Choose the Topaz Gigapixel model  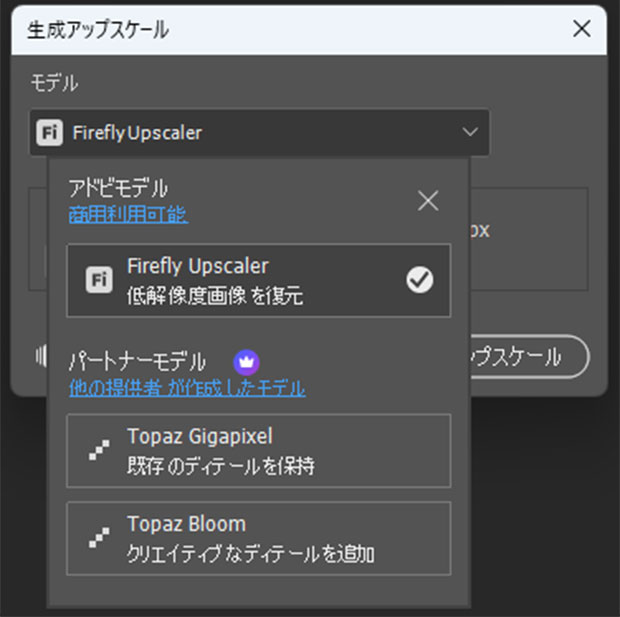(258, 450)
